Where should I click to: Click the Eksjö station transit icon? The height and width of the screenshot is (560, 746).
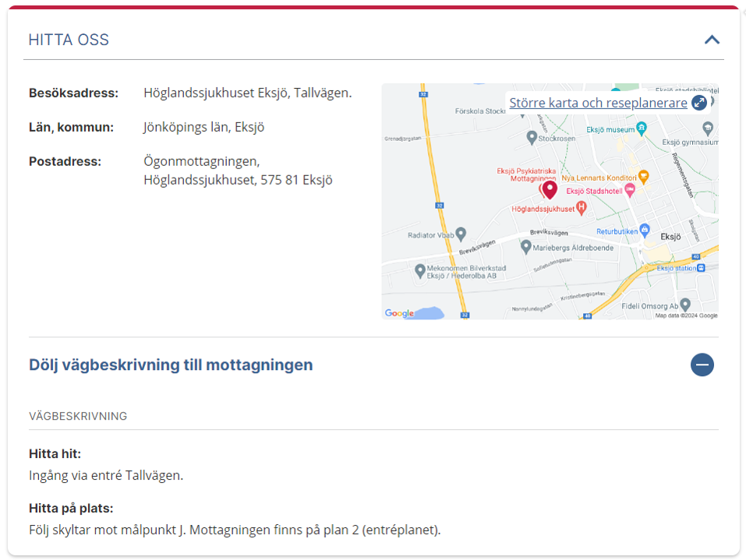[701, 268]
